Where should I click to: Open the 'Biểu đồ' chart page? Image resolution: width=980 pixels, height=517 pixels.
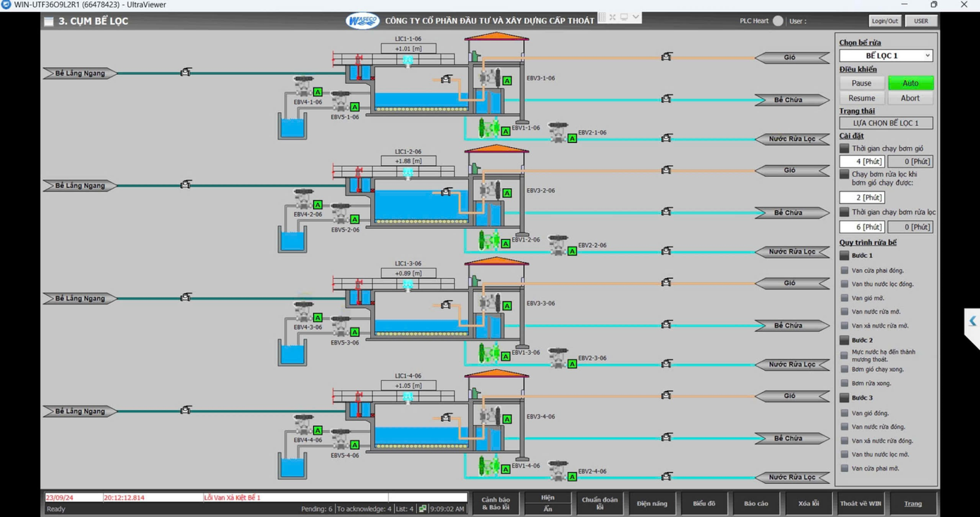pyautogui.click(x=704, y=504)
